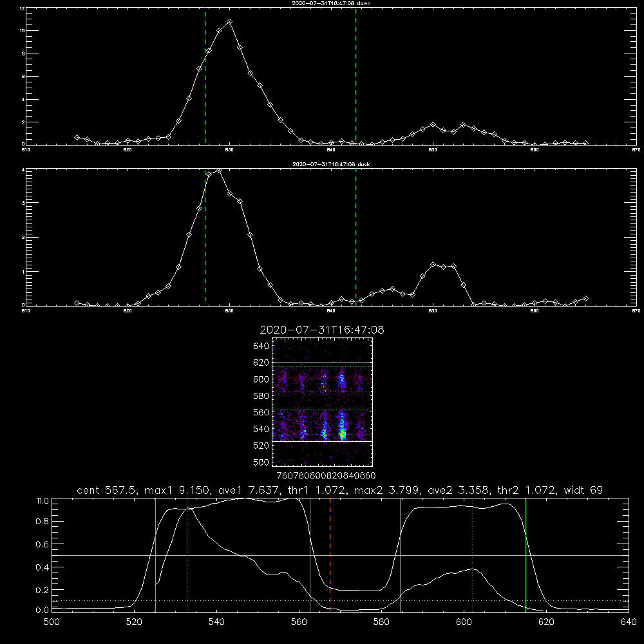Click solid green line at 525 in bottom plot
Viewport: 644px width, 644px height.
coord(155,555)
